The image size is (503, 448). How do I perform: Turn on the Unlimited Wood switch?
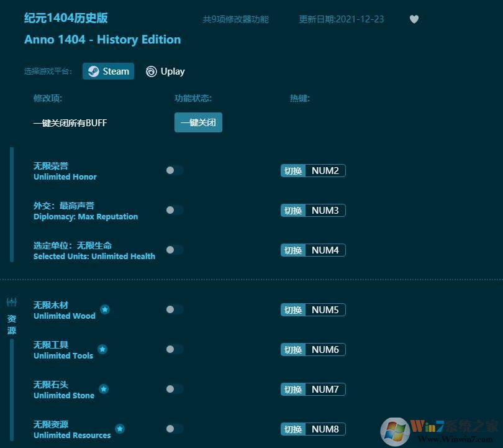(174, 309)
